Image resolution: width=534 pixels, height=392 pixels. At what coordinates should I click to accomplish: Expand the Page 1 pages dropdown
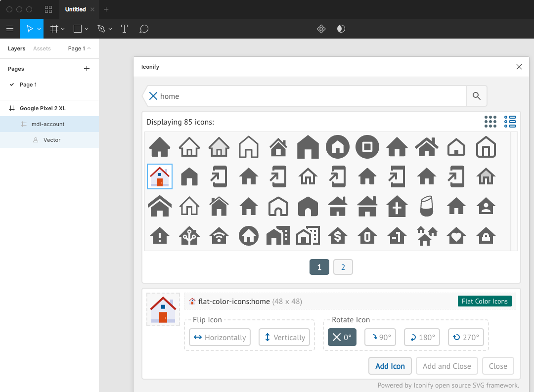click(79, 48)
